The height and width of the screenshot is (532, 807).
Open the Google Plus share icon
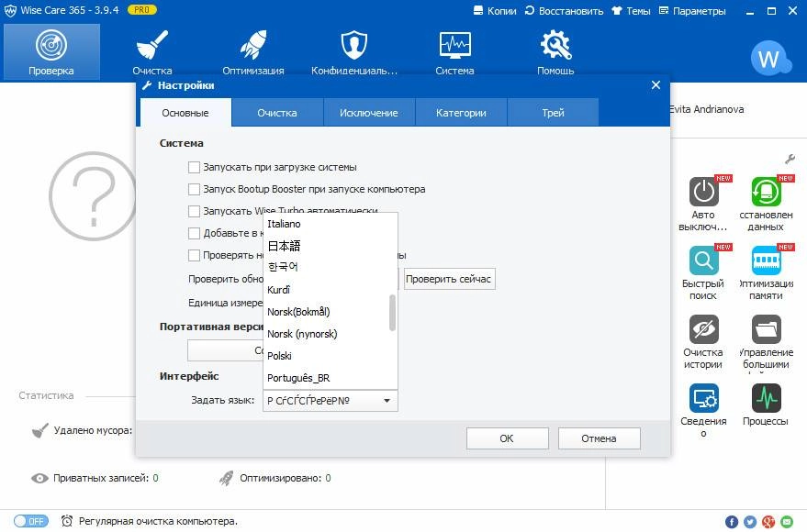768,522
